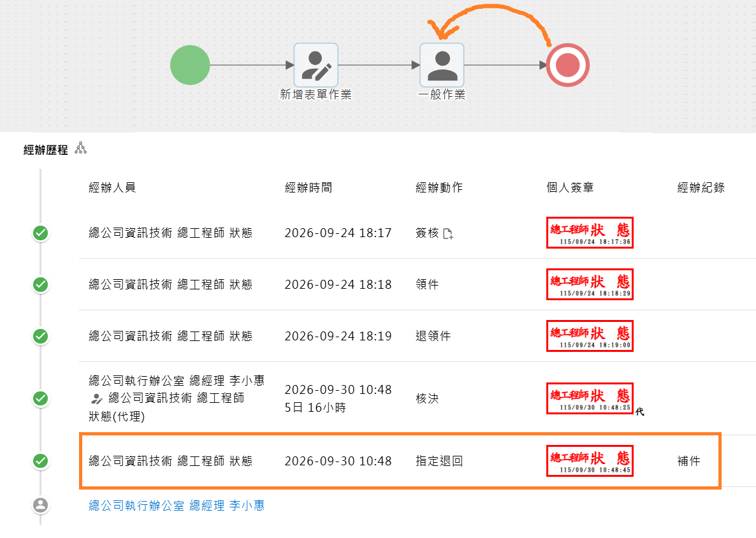The image size is (756, 538).
Task: Select the 新增表單作業 node label
Action: (x=316, y=94)
